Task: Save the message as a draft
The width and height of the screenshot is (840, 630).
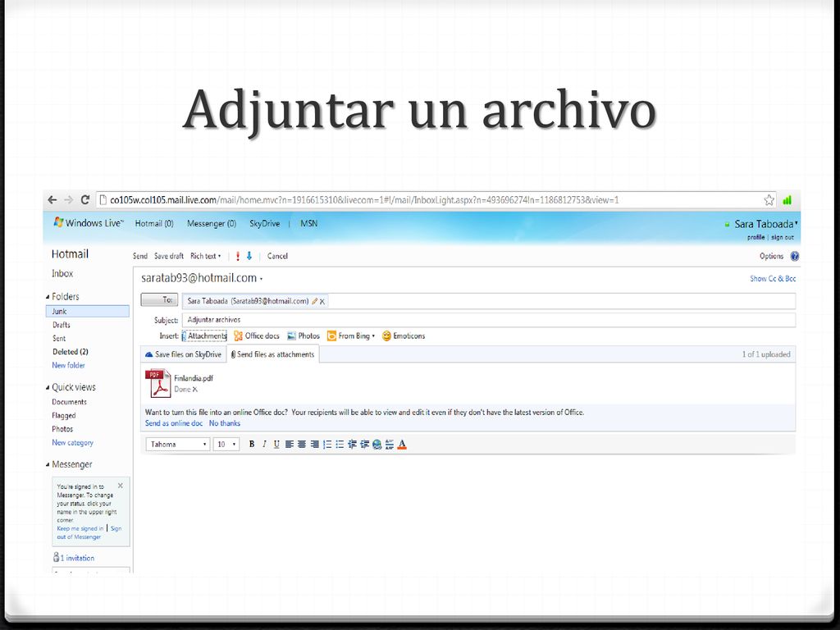Action: pos(169,256)
